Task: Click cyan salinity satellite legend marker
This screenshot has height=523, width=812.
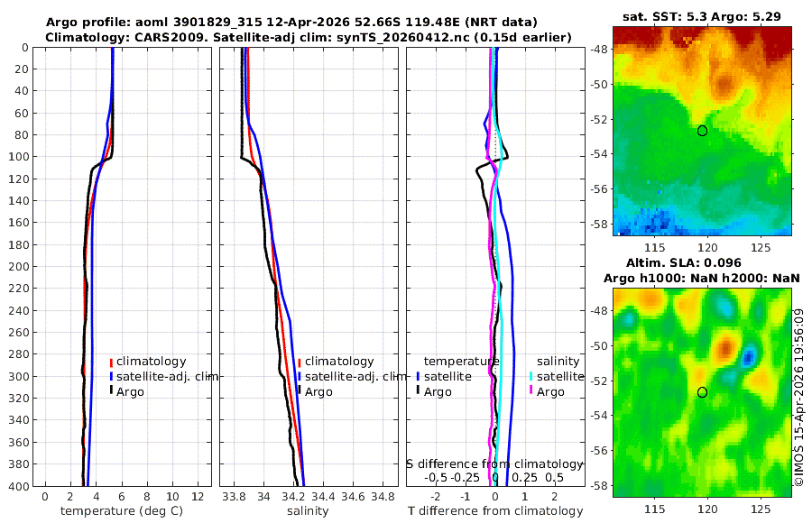Action: [531, 377]
